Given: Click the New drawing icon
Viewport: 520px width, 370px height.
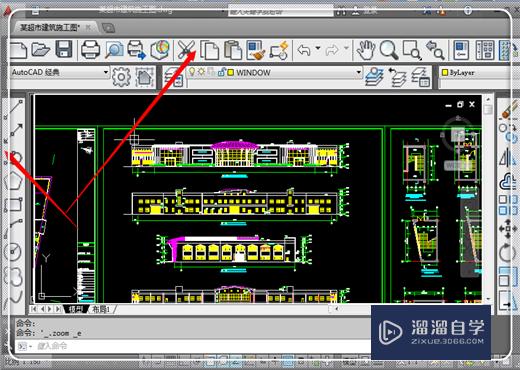Looking at the screenshot, I should pyautogui.click(x=19, y=50).
